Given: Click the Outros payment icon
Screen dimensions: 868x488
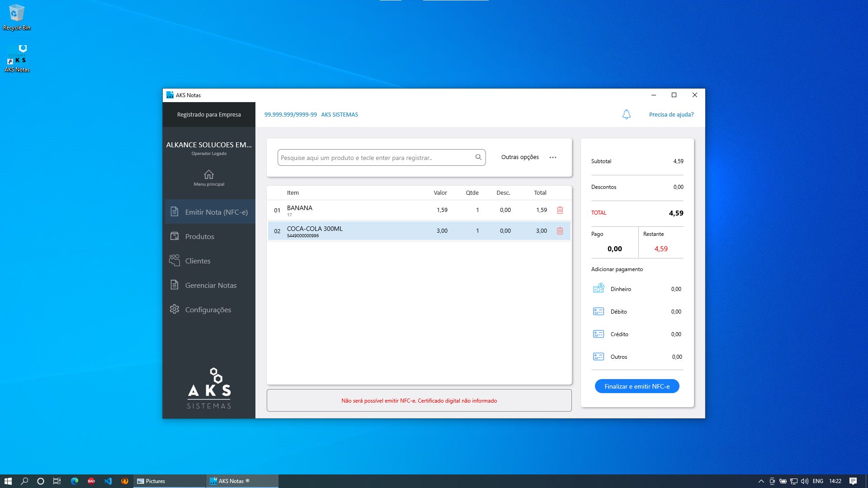Looking at the screenshot, I should [x=599, y=357].
